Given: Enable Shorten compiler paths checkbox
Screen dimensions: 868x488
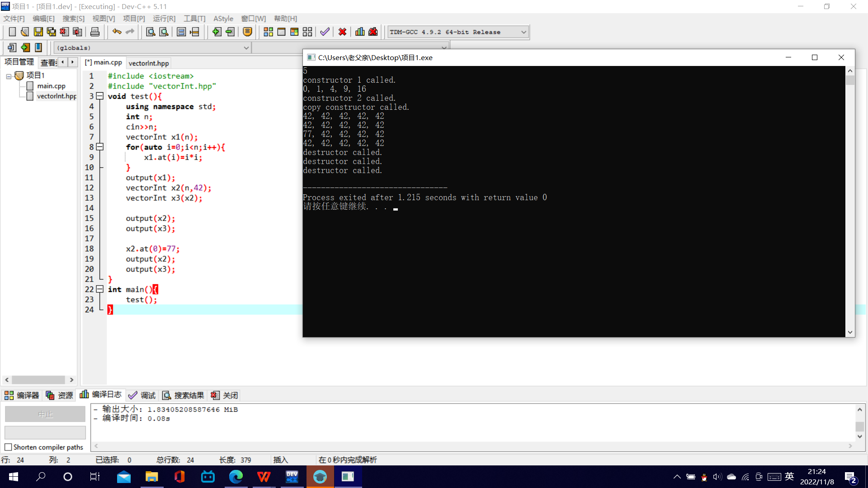Looking at the screenshot, I should click(x=8, y=447).
